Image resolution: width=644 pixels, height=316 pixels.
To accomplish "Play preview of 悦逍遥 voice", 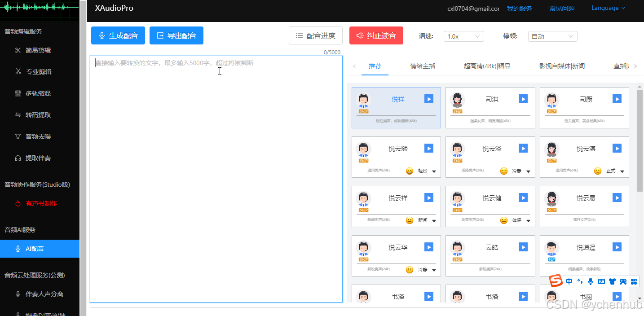I will [x=617, y=247].
